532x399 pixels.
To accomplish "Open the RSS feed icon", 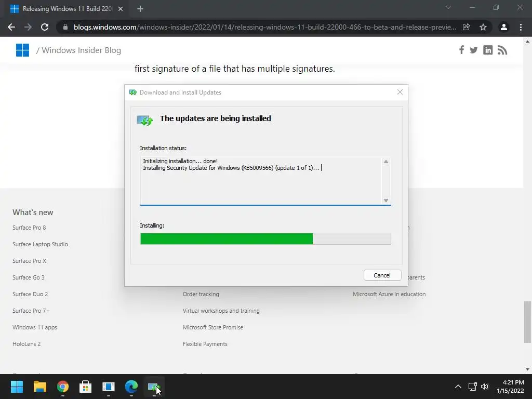I will click(502, 50).
